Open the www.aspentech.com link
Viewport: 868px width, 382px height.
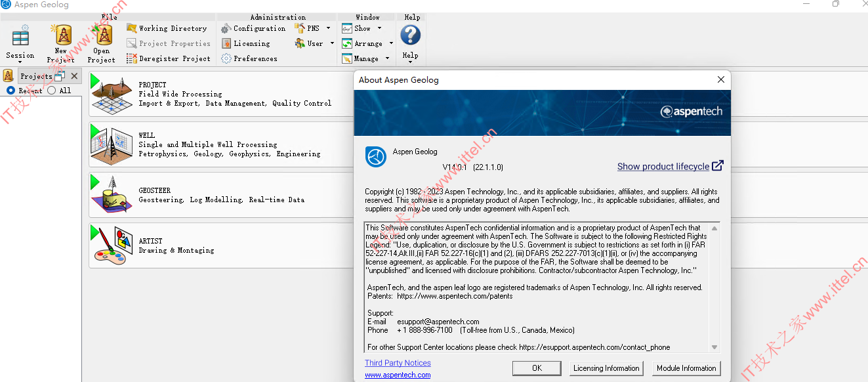398,375
